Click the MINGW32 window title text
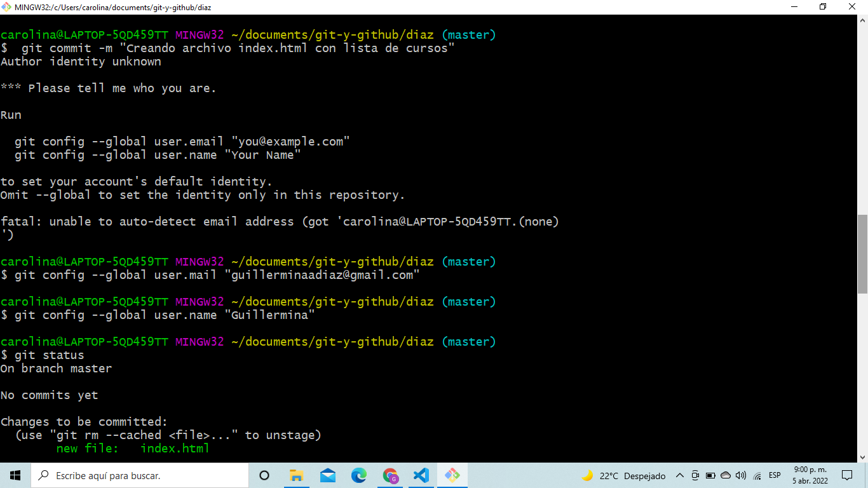 click(113, 8)
